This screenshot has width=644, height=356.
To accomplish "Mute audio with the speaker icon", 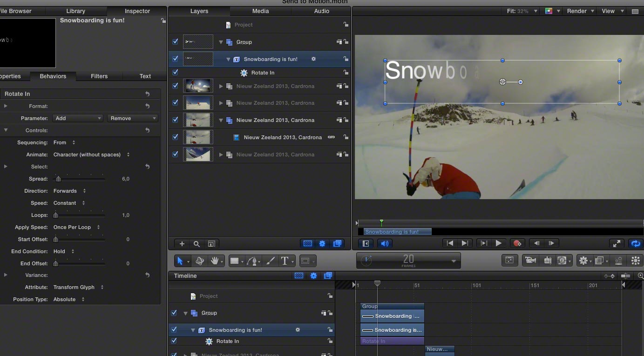I will [x=385, y=243].
